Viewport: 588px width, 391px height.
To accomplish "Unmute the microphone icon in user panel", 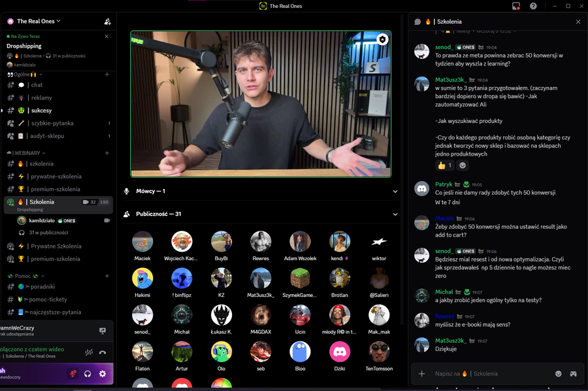I will coord(72,374).
